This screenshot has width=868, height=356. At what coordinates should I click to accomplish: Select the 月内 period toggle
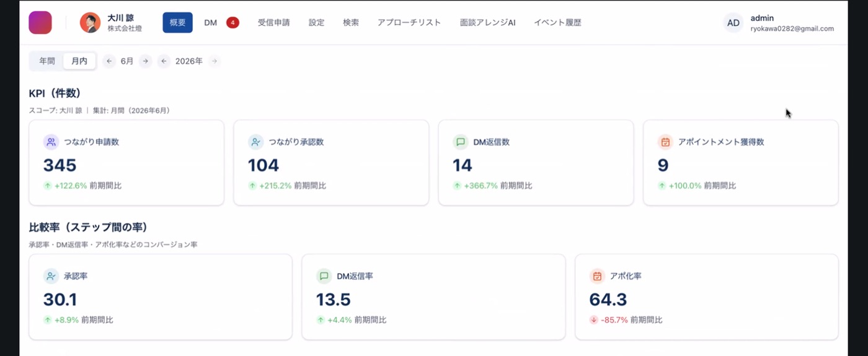pyautogui.click(x=79, y=61)
